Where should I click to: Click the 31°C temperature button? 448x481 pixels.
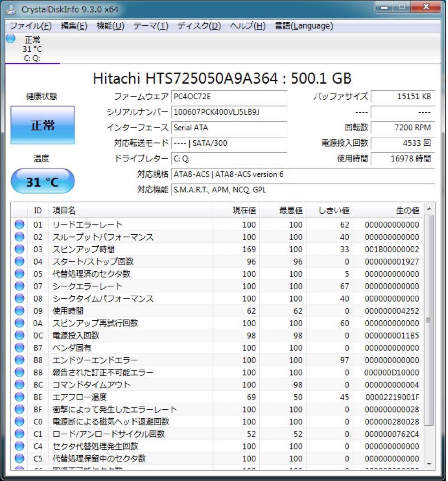click(42, 181)
